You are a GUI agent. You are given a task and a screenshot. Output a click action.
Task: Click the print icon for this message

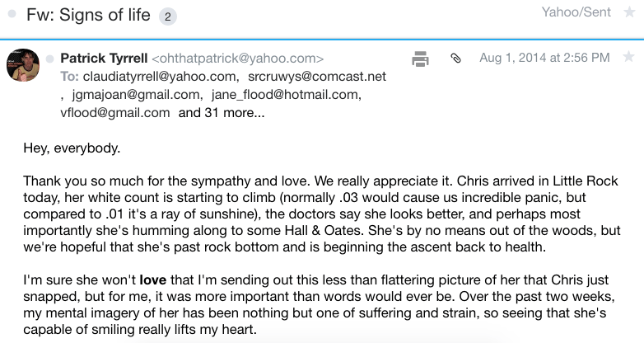pyautogui.click(x=420, y=59)
